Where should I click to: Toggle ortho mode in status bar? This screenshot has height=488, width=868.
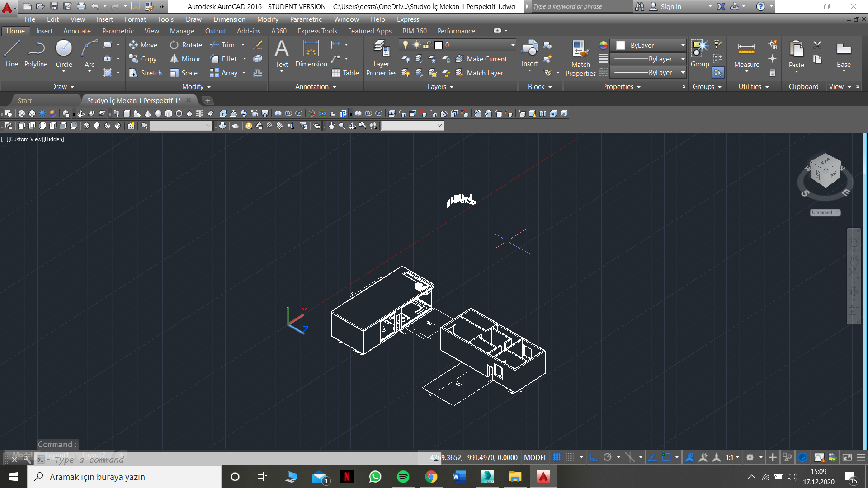point(594,457)
